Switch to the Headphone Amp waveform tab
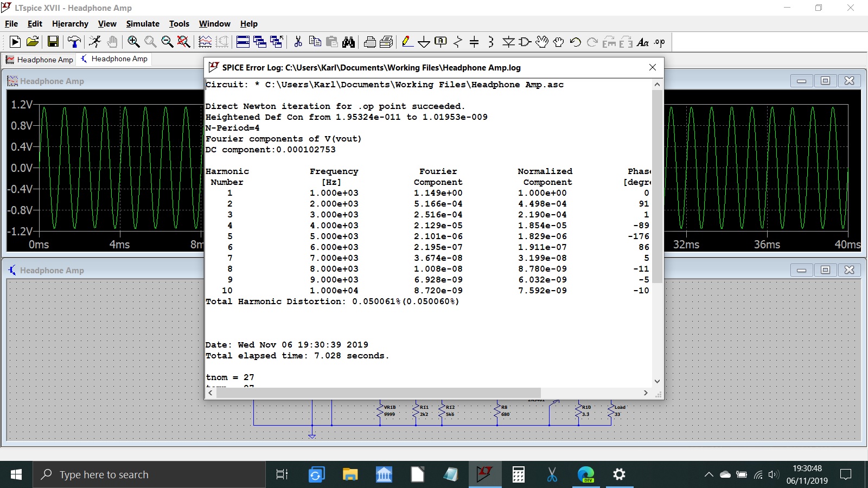The height and width of the screenshot is (488, 868). point(40,60)
